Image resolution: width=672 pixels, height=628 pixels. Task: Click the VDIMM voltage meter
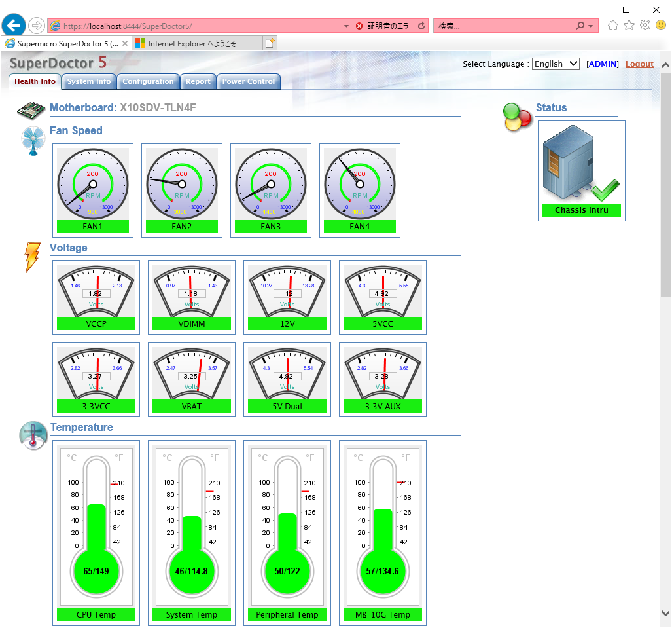pyautogui.click(x=192, y=291)
